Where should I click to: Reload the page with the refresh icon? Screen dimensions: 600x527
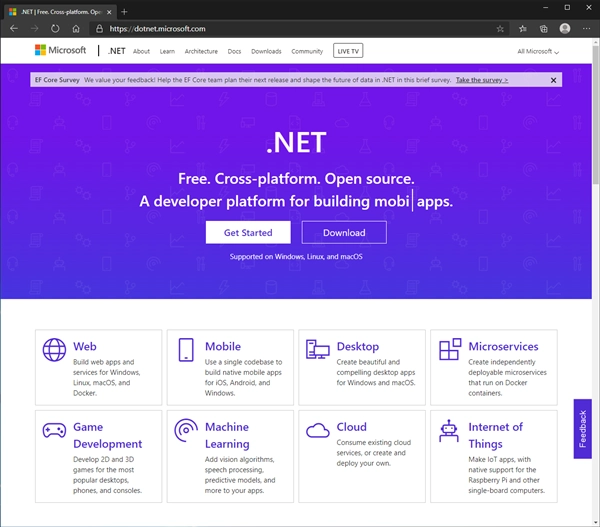point(55,29)
